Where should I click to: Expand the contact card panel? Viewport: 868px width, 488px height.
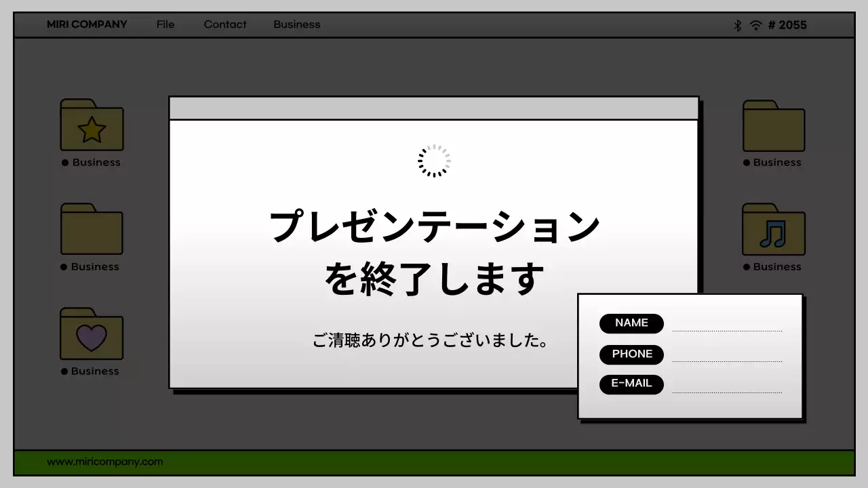point(689,356)
